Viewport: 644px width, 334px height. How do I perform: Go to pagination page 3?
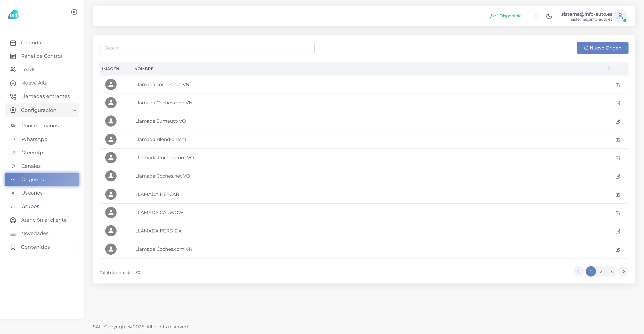(x=611, y=271)
